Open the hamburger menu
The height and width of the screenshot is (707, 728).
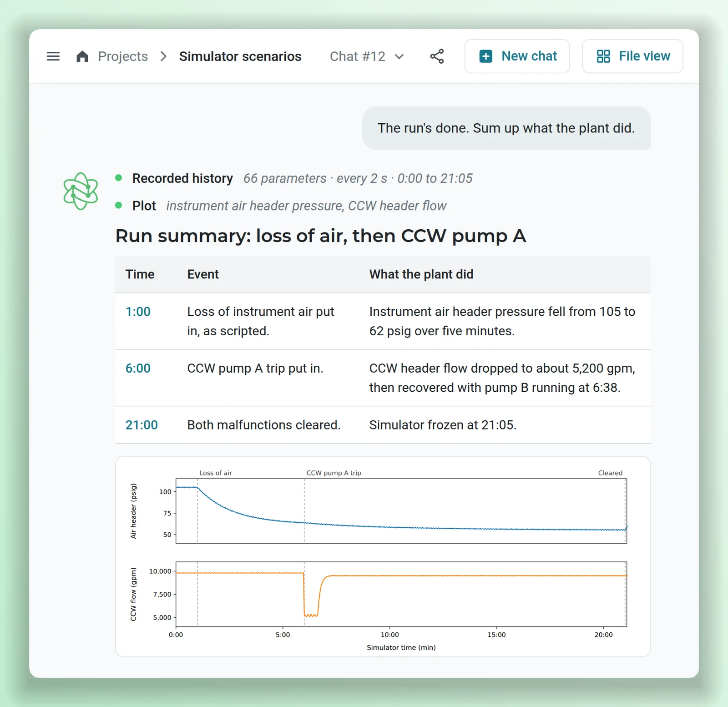(x=53, y=56)
